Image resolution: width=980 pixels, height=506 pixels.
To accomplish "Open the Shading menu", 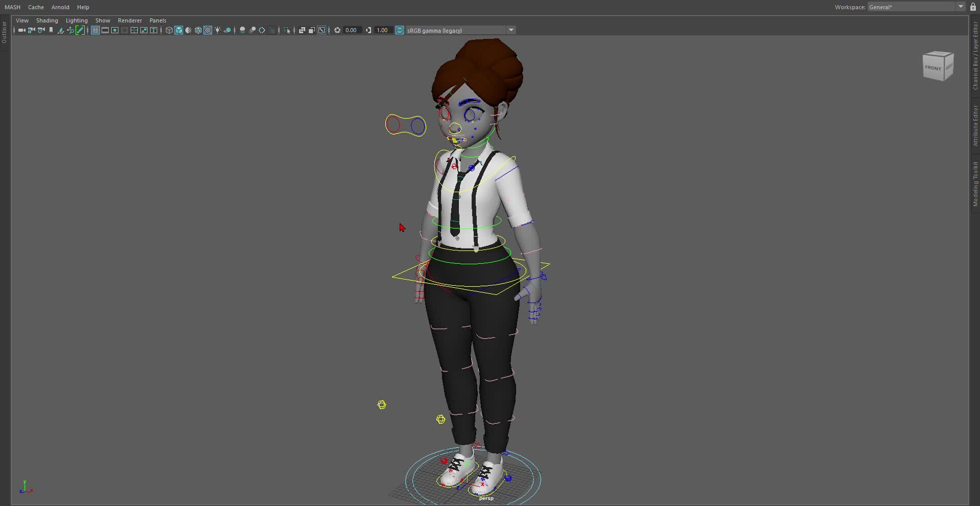I will (47, 20).
